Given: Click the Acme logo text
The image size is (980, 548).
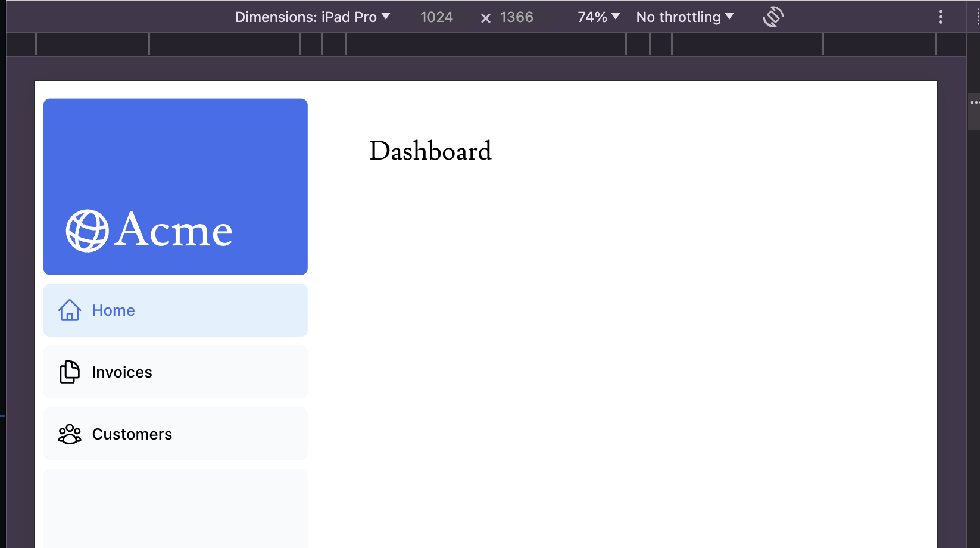Looking at the screenshot, I should (173, 231).
